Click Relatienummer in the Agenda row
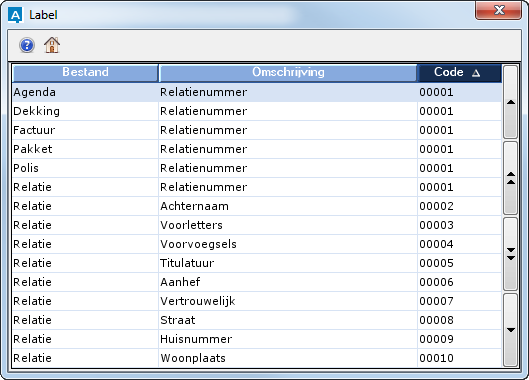Screen dimensions: 529x380 click(x=203, y=92)
